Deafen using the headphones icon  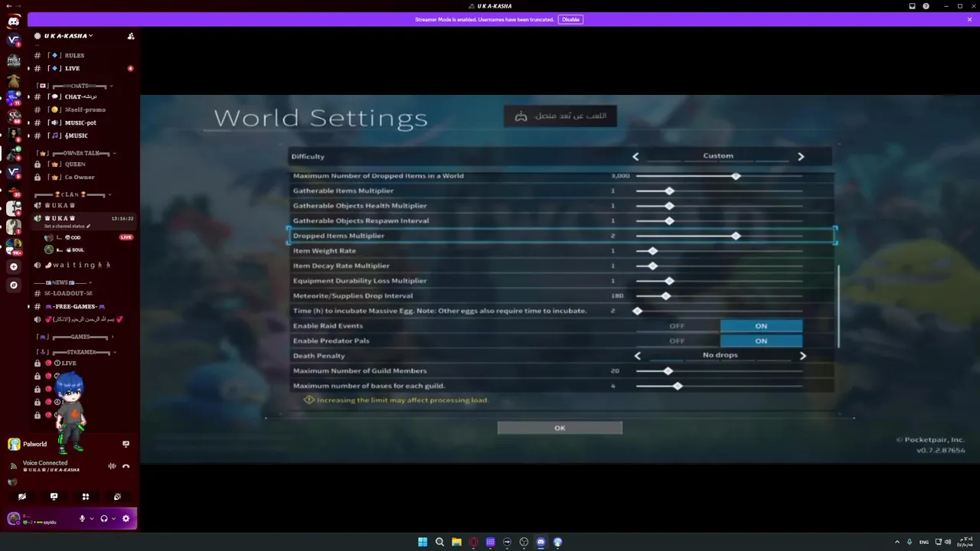(104, 518)
